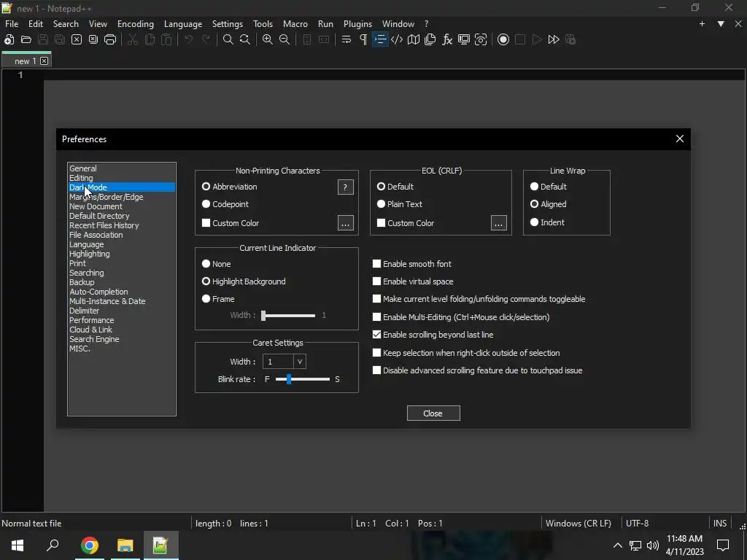The image size is (747, 560).
Task: Select None for Current Line Indicator
Action: 216,264
